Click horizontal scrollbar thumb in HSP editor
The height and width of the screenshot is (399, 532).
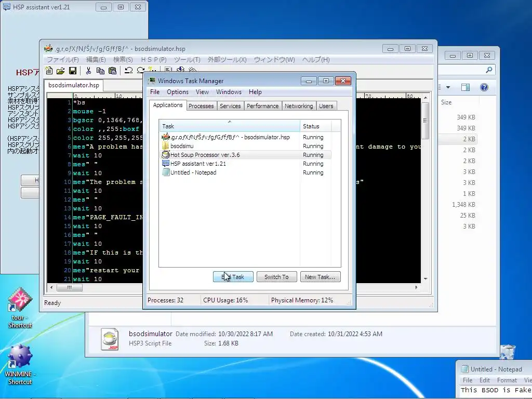(70, 288)
